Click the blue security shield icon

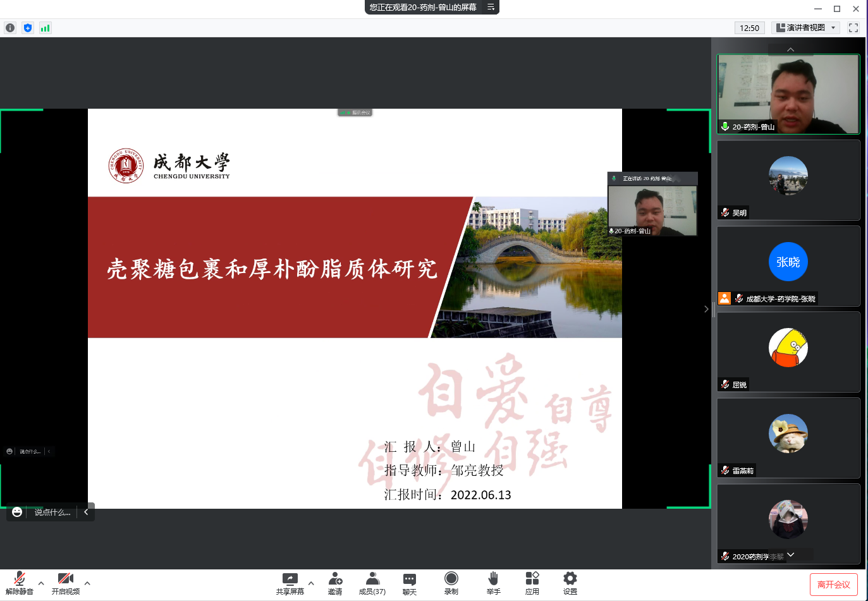(x=28, y=28)
